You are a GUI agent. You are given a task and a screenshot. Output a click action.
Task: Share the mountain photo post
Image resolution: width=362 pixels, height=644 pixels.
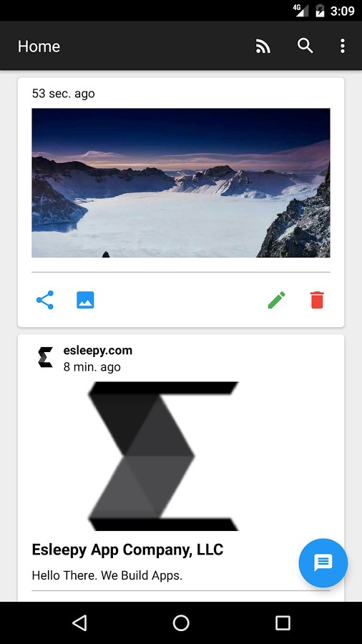45,300
